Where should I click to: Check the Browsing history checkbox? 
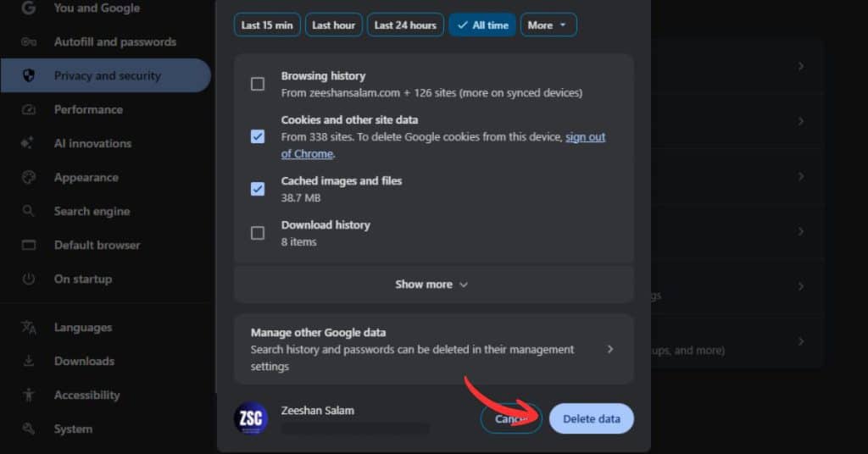tap(258, 84)
